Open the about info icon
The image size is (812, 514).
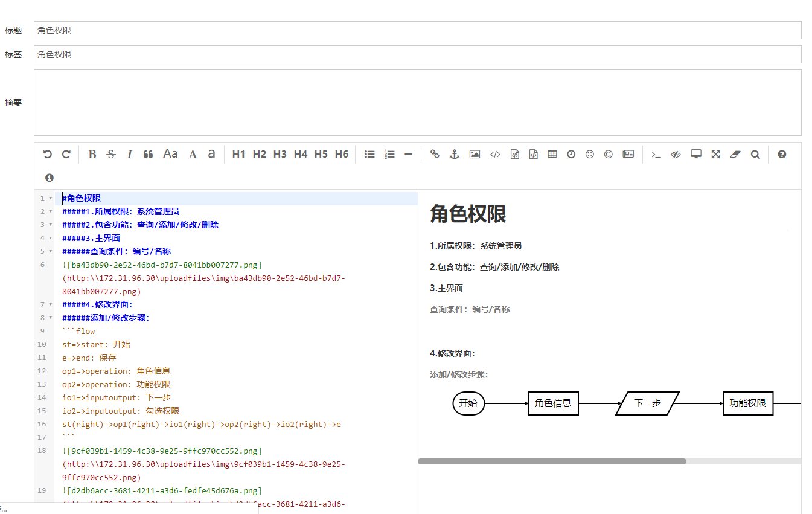[x=50, y=178]
